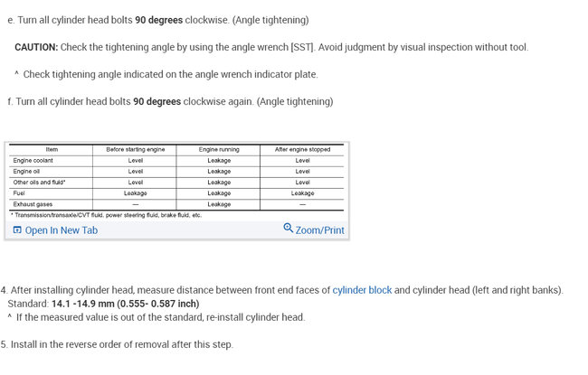The image size is (588, 375).
Task: Click the Before starting engine column header
Action: (136, 149)
